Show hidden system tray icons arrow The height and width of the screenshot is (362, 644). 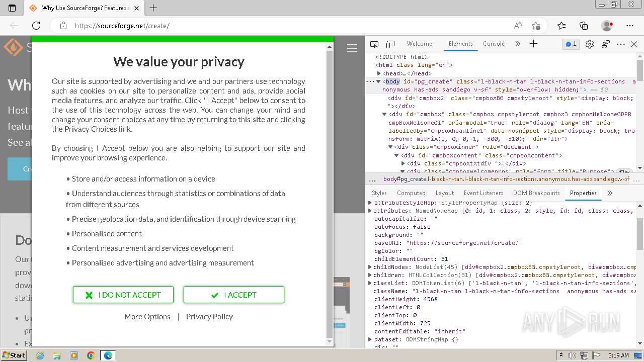[561, 355]
